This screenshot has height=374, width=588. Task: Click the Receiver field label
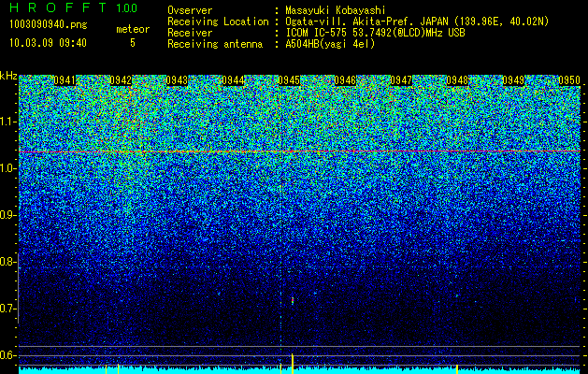click(190, 33)
